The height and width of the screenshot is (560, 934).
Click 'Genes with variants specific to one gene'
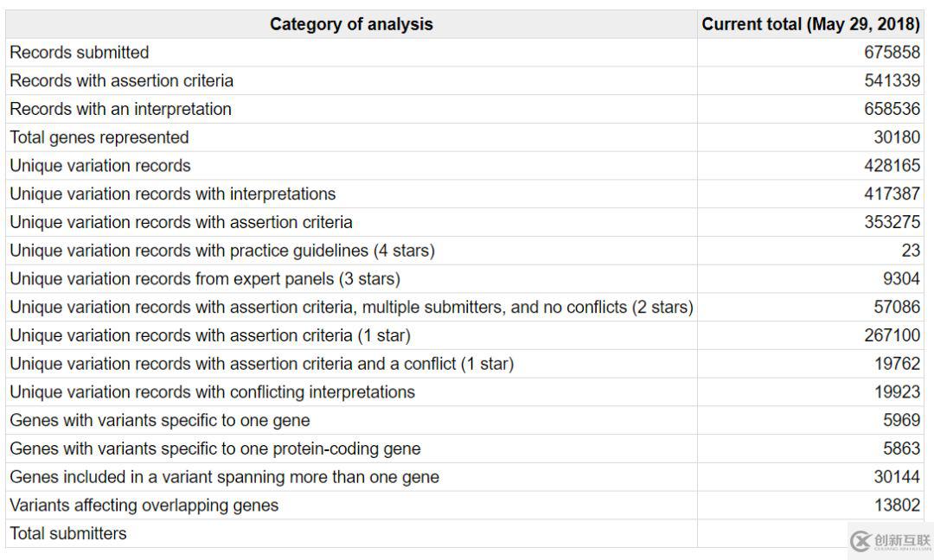pos(160,421)
